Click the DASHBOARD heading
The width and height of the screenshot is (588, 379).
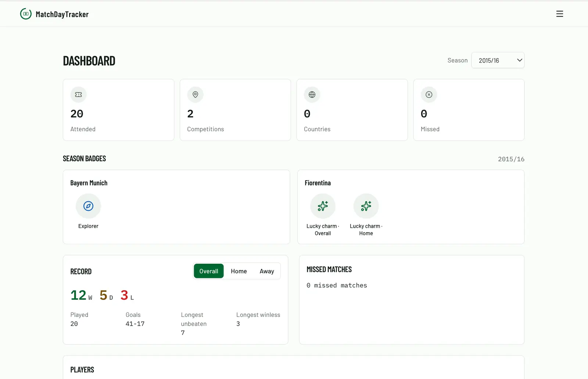point(89,61)
